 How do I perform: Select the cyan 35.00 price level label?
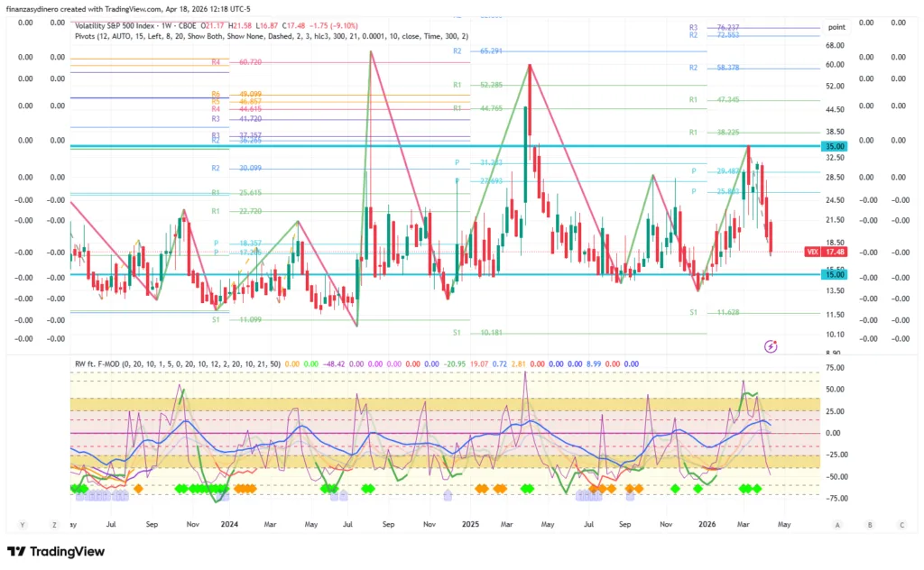point(832,146)
